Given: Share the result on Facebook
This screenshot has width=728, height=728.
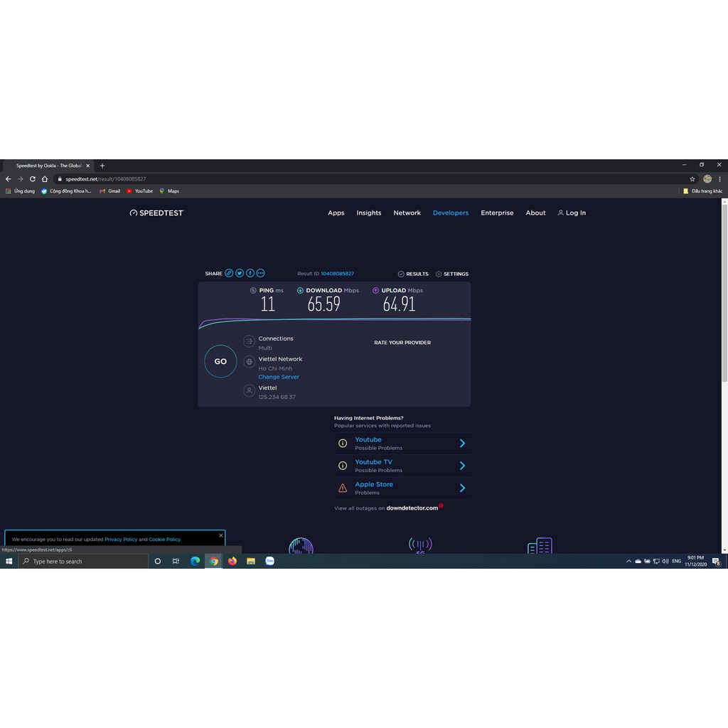Looking at the screenshot, I should tap(250, 273).
